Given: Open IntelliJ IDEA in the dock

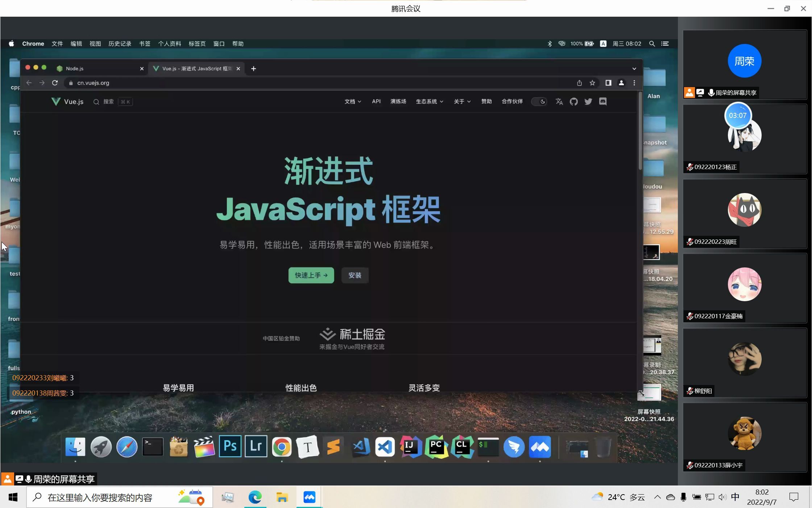Looking at the screenshot, I should click(410, 447).
